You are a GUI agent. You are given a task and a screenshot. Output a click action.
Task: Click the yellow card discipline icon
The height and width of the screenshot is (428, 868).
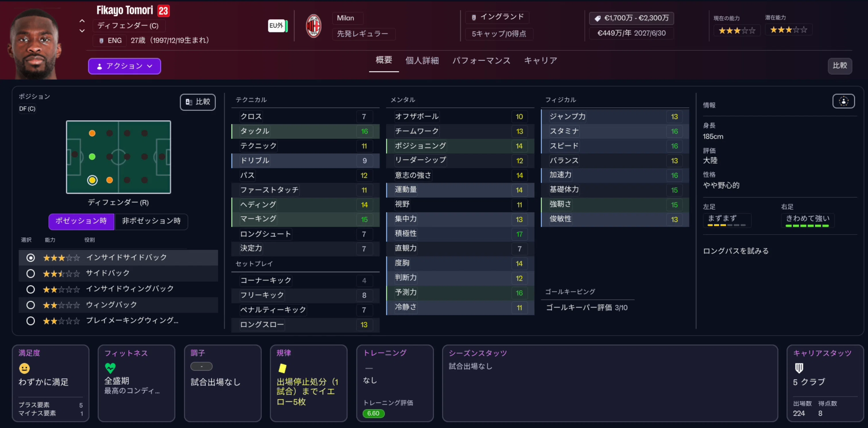(282, 368)
